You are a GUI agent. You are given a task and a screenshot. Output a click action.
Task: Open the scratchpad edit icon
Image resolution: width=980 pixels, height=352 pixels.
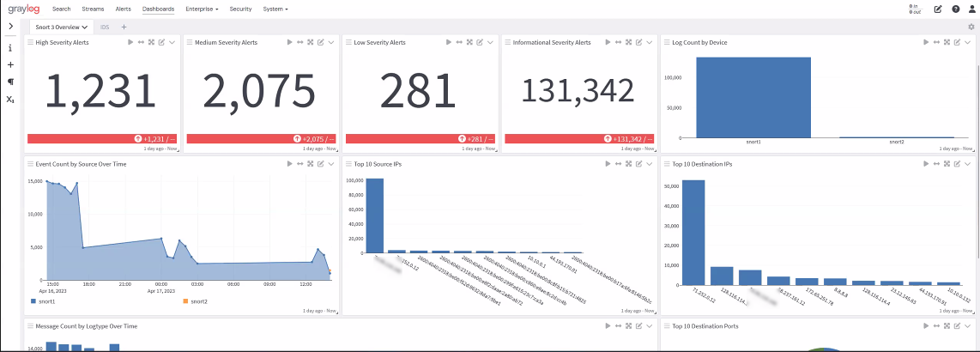938,9
